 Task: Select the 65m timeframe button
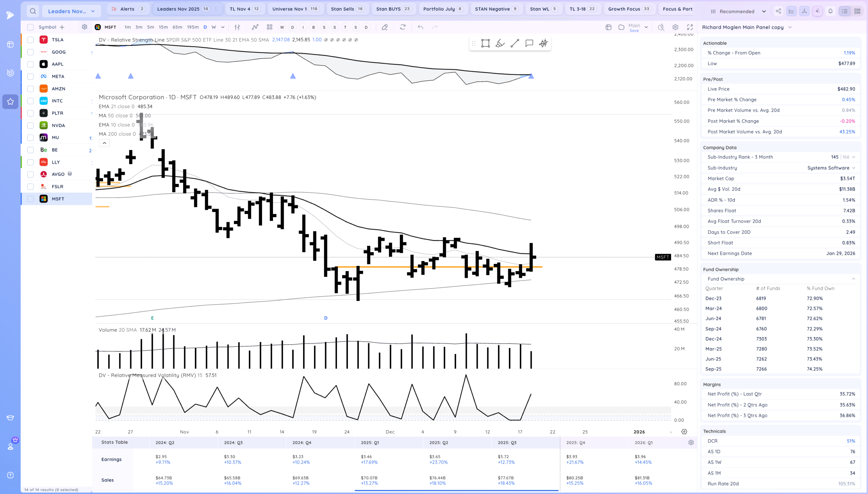177,27
